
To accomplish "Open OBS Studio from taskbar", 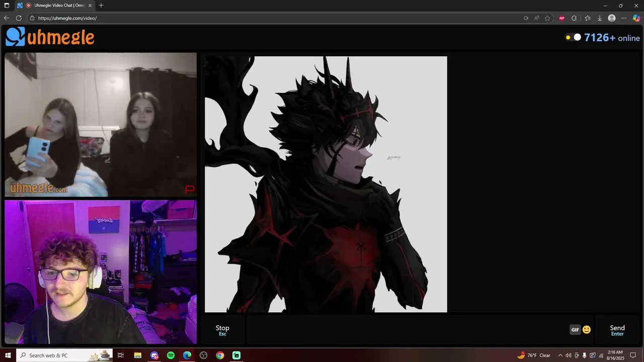I will [203, 355].
